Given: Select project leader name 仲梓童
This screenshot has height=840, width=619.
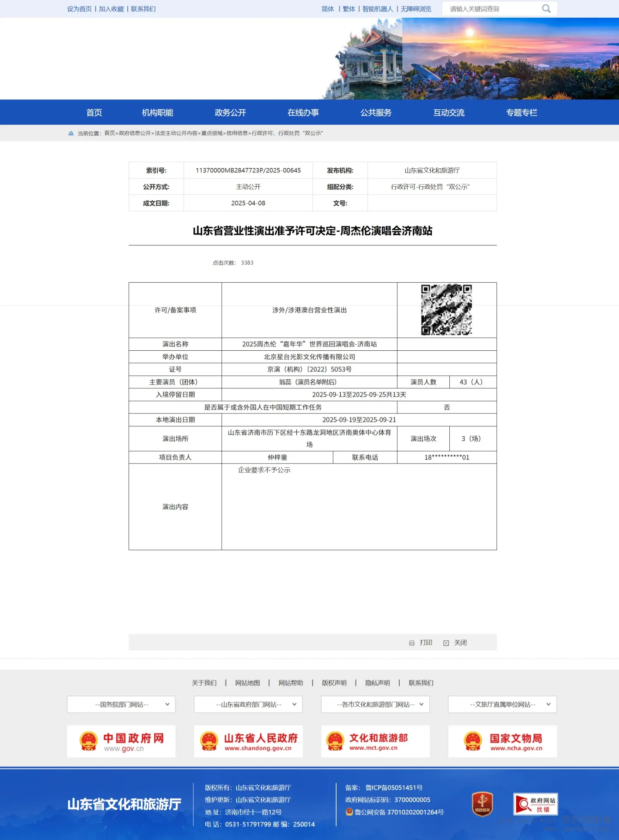Looking at the screenshot, I should coord(277,457).
